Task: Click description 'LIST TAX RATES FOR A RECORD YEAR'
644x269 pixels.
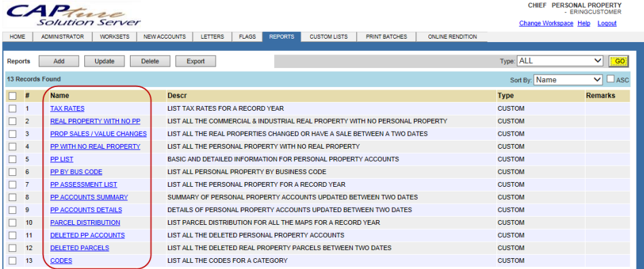Action: (x=226, y=109)
